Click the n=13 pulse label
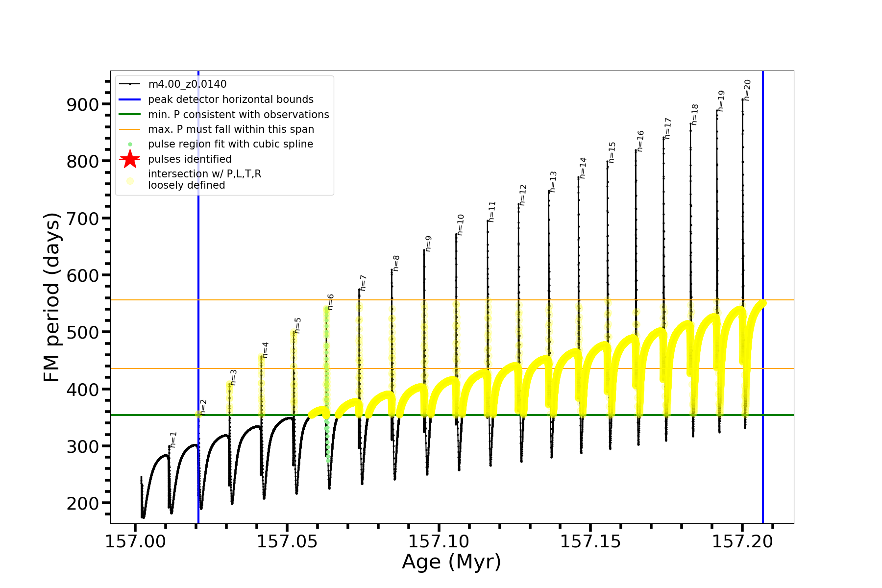Image resolution: width=882 pixels, height=588 pixels. pos(553,182)
